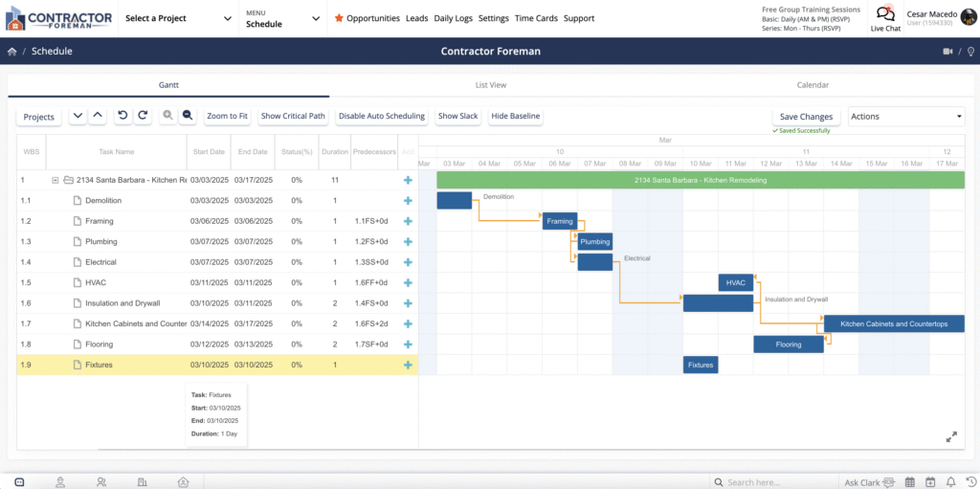Open the chat bubble icon in bottom bar

19,482
